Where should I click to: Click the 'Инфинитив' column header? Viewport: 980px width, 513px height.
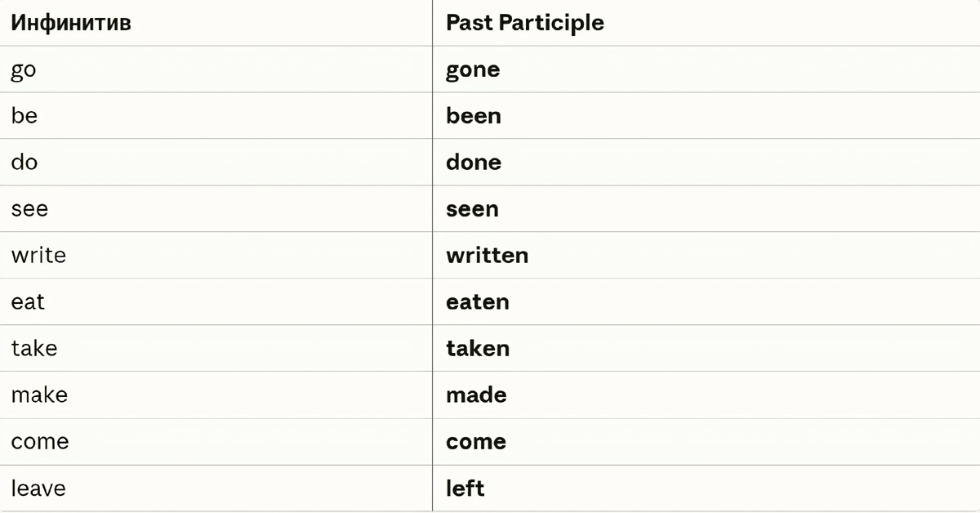pos(71,23)
